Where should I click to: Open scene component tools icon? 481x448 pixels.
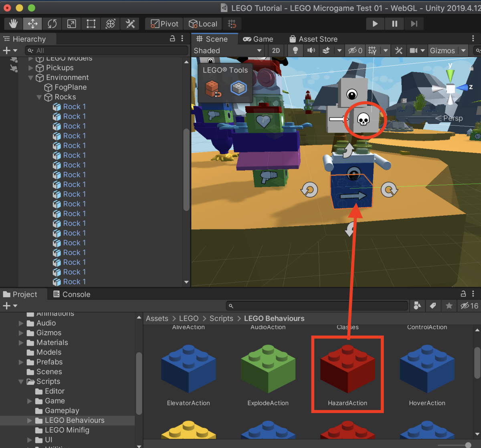pyautogui.click(x=398, y=51)
